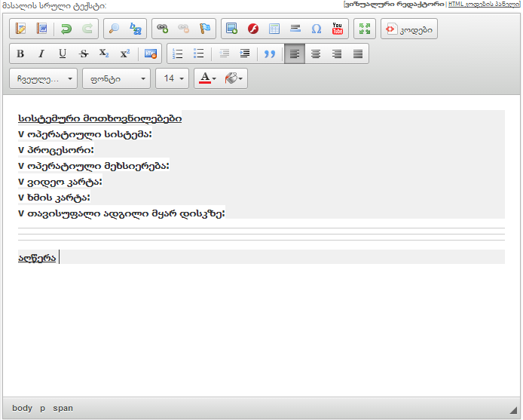This screenshot has width=523, height=420.
Task: Insert a block quote
Action: (269, 54)
